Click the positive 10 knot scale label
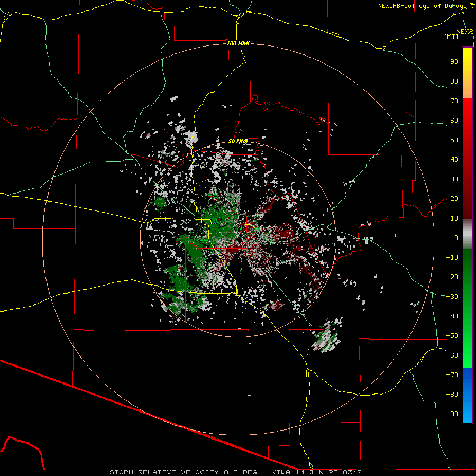476x476 pixels. 454,218
